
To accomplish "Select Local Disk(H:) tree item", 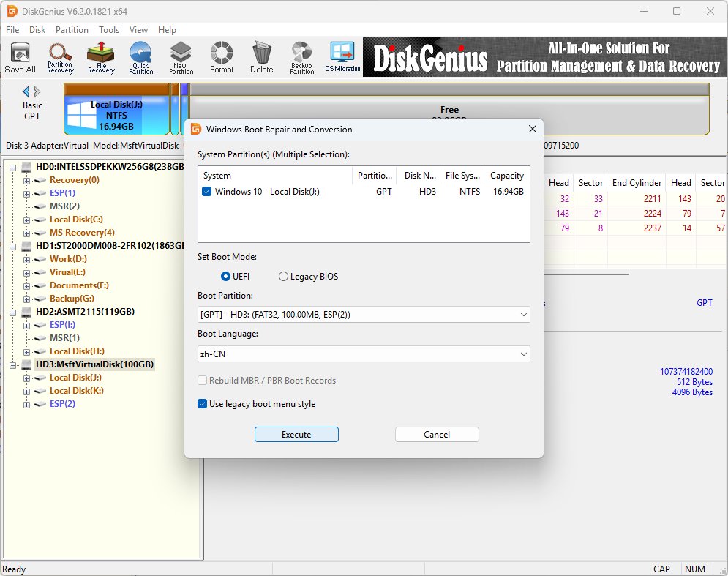I will pos(77,351).
